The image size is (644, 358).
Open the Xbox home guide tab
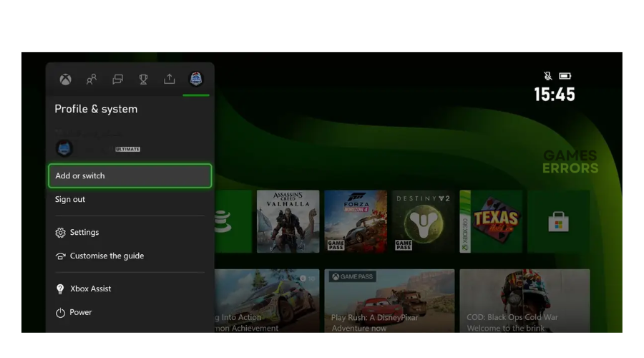[65, 79]
